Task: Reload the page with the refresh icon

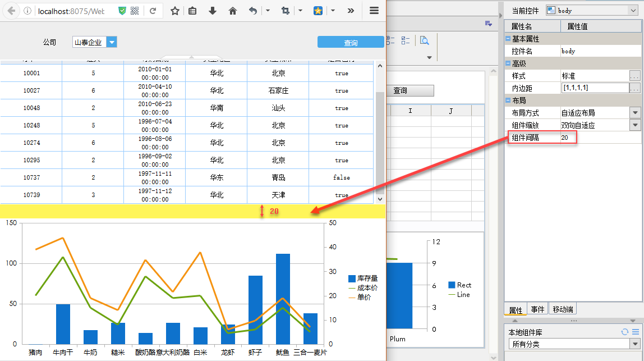Action: tap(153, 11)
